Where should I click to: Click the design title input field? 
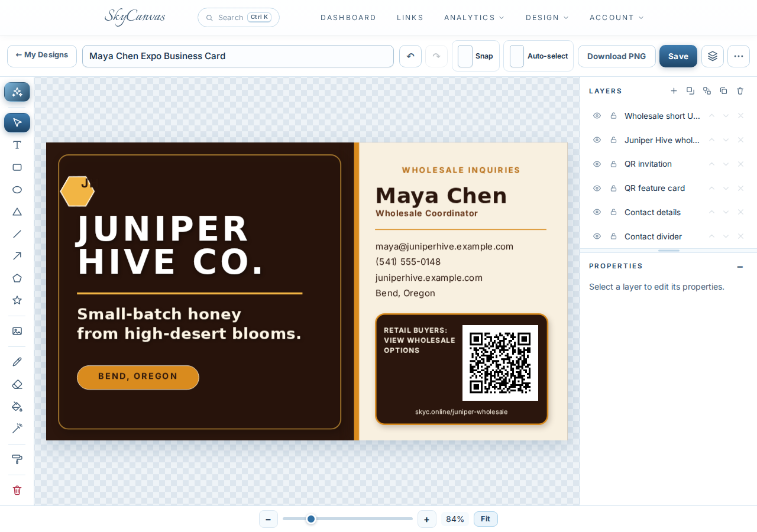coord(238,56)
